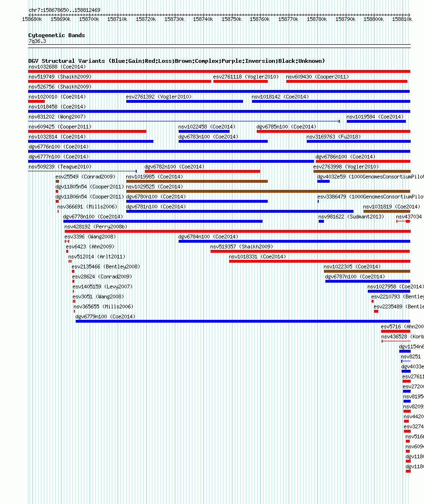Open dgv6782n100 (Coe2014) label
Viewport: 424px width, 504px height.
click(174, 167)
